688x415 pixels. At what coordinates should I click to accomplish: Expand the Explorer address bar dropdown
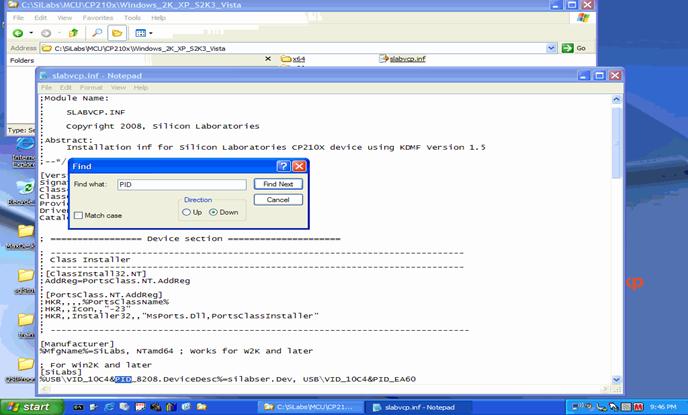(x=552, y=48)
